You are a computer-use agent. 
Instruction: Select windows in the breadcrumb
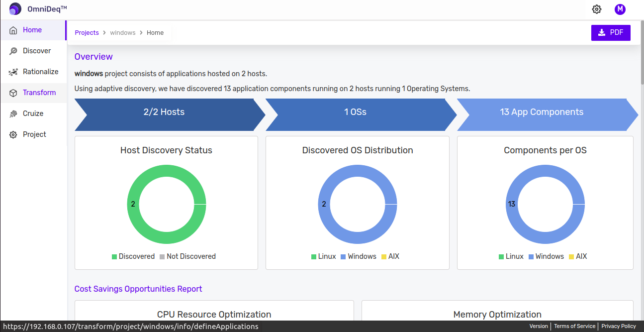click(x=123, y=33)
